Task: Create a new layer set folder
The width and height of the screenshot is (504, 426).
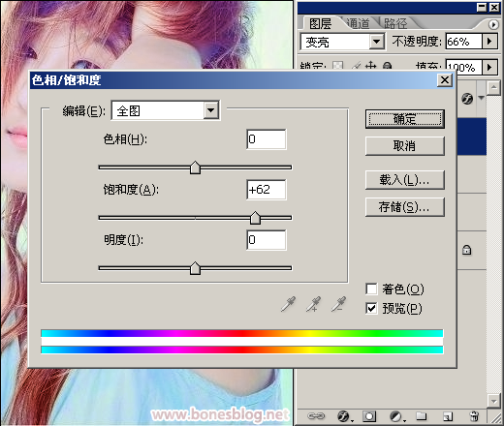Action: tap(422, 416)
